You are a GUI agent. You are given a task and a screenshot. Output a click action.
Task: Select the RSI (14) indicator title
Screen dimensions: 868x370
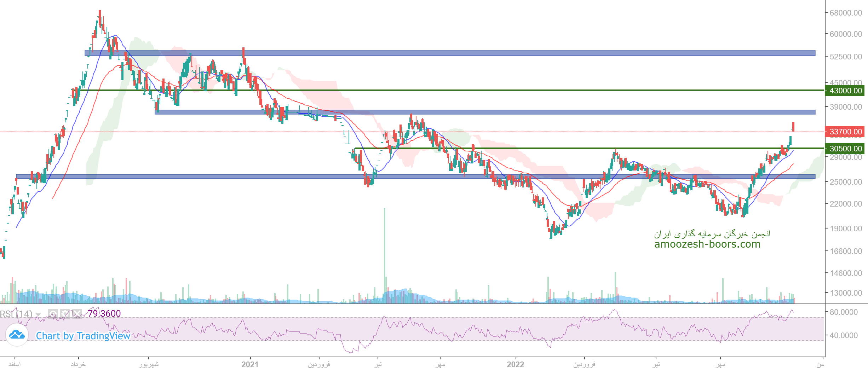click(16, 314)
